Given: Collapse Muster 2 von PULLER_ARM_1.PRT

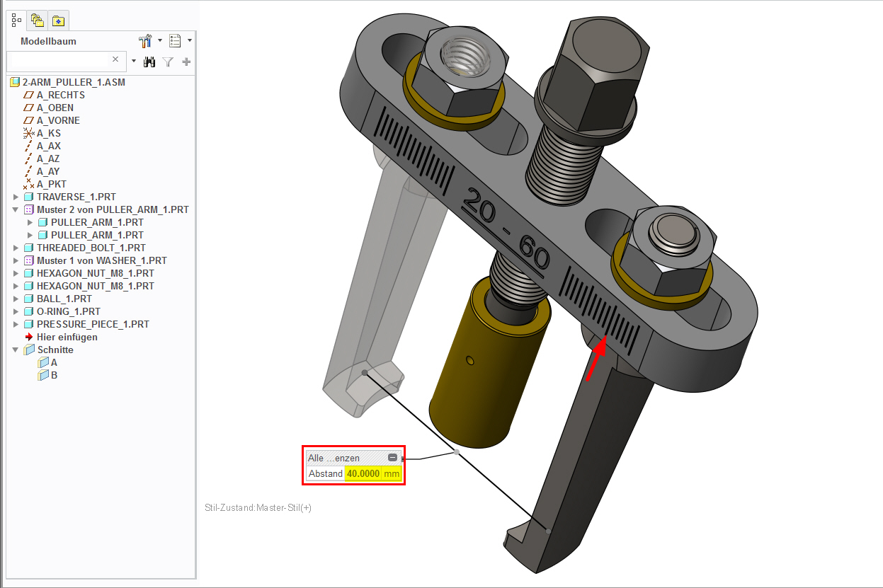Looking at the screenshot, I should 16,209.
